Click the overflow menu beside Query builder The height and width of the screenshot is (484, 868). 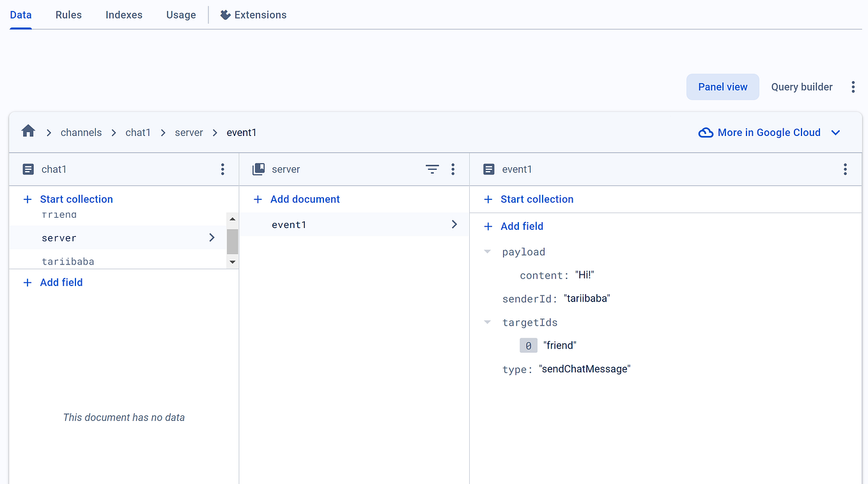[x=853, y=87]
